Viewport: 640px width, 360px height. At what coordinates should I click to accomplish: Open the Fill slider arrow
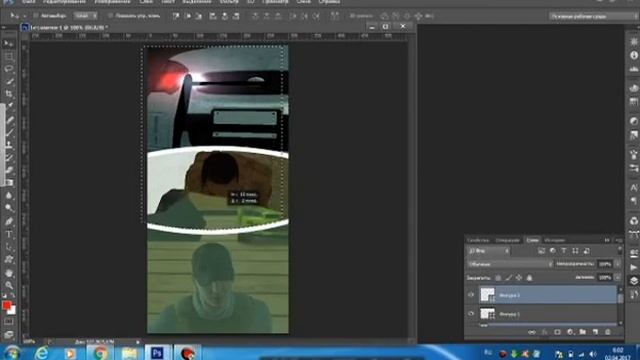618,278
